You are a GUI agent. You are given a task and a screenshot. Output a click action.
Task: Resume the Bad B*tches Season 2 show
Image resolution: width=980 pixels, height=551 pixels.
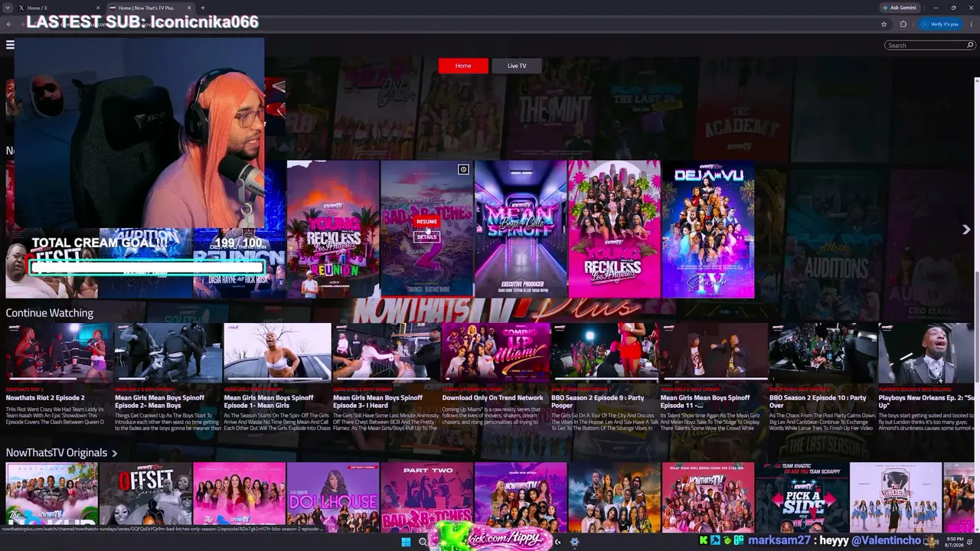point(426,221)
